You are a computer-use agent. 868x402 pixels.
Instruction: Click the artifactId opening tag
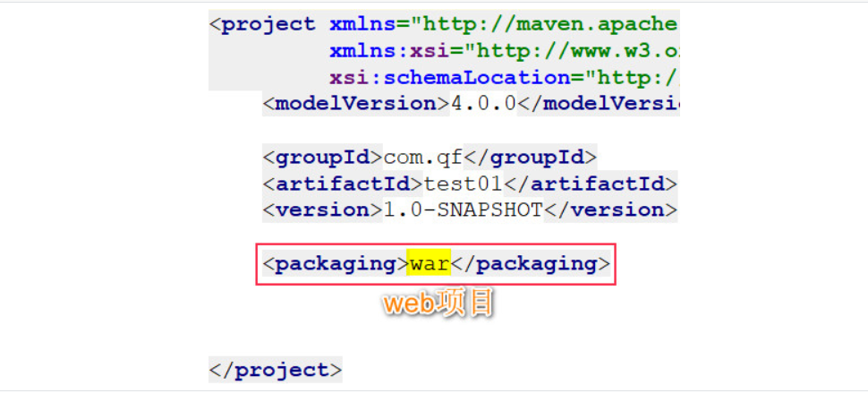(343, 184)
